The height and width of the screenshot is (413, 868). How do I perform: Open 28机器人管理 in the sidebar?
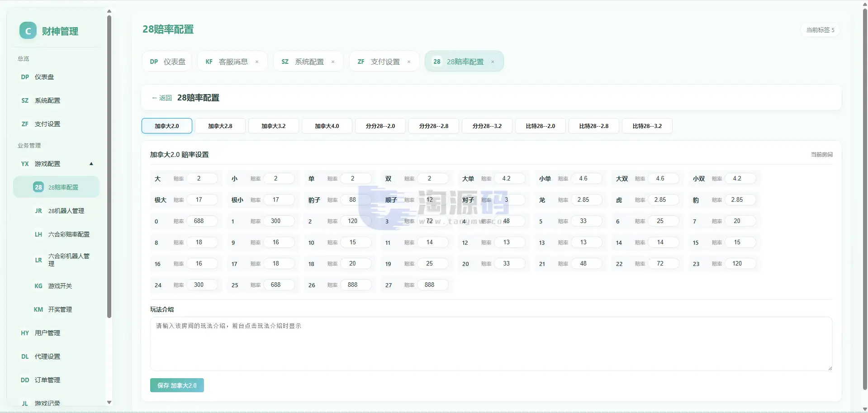[x=56, y=211]
